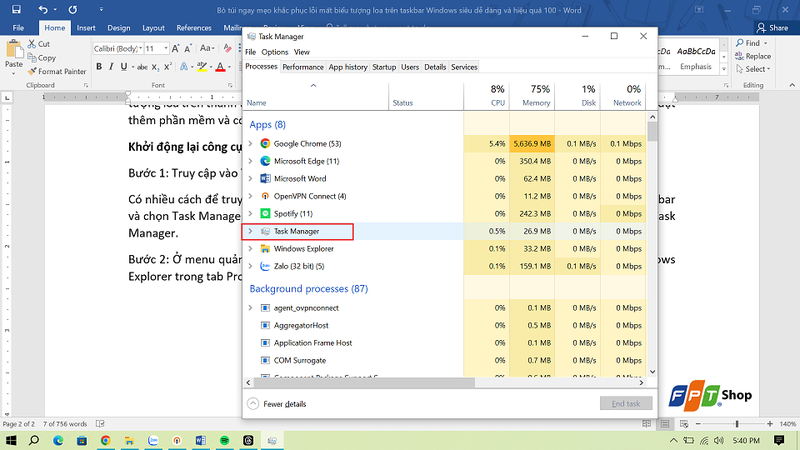Screen dimensions: 800x450
Task: Switch to the Performance tab
Action: pos(303,67)
